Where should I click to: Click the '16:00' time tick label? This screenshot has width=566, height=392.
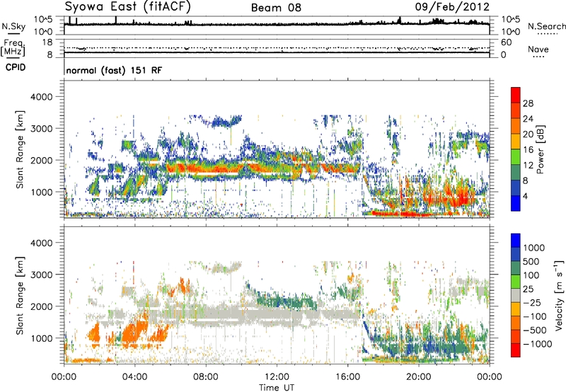[347, 377]
